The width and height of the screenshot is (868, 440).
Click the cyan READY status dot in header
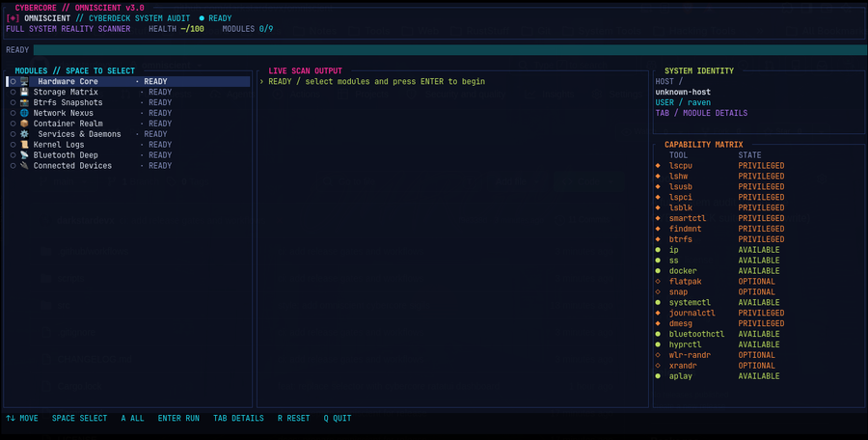click(203, 18)
